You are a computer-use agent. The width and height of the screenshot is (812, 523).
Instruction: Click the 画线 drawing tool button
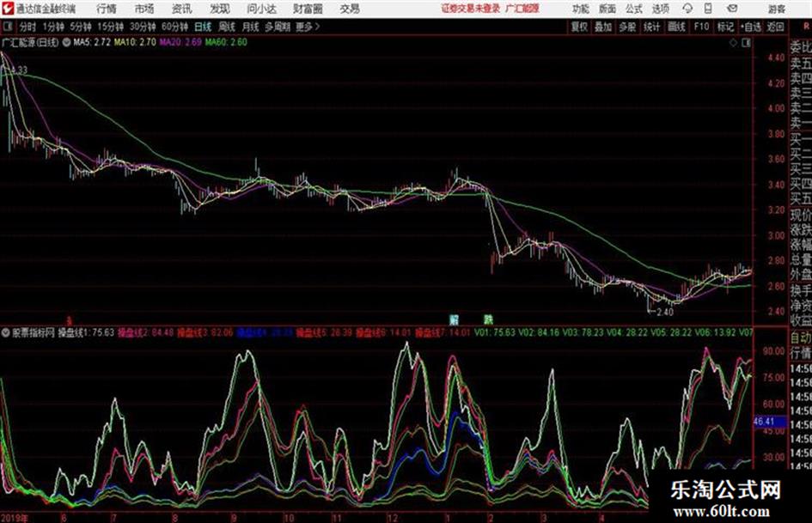click(x=676, y=27)
